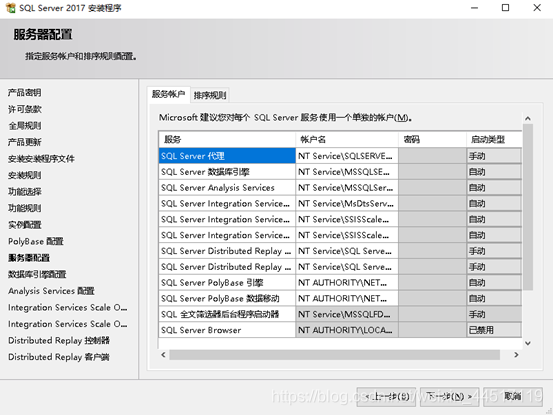553x415 pixels.
Task: Go to 功能规则 step in sidebar
Action: point(25,208)
